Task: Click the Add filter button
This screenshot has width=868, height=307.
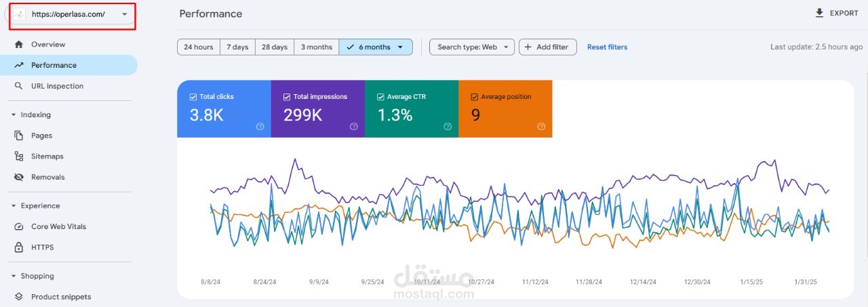Action: click(548, 47)
